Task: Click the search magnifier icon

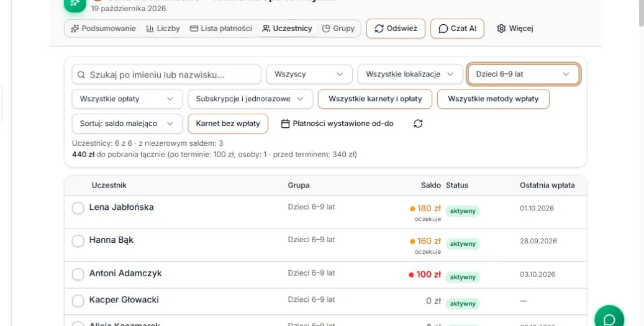Action: click(81, 75)
